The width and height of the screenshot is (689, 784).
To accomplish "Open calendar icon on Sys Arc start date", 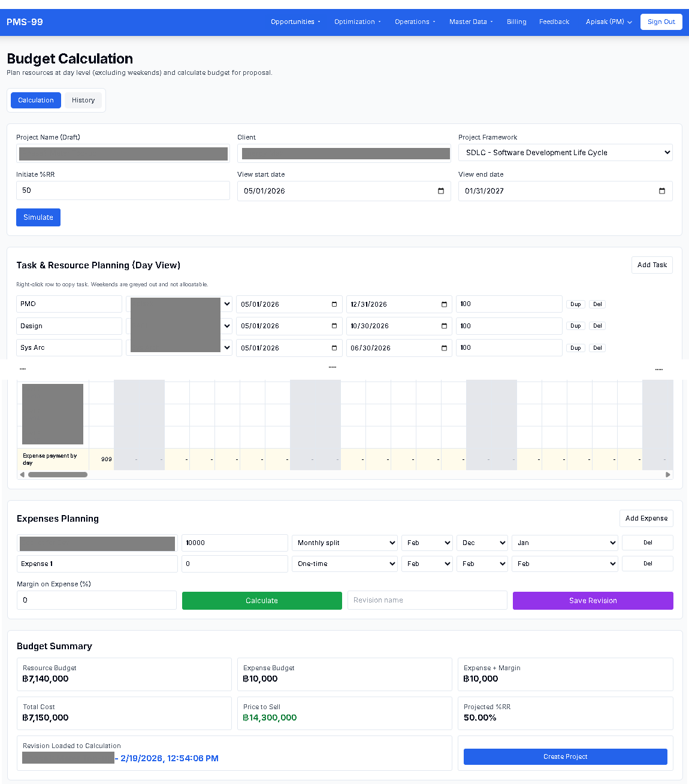I will point(334,348).
